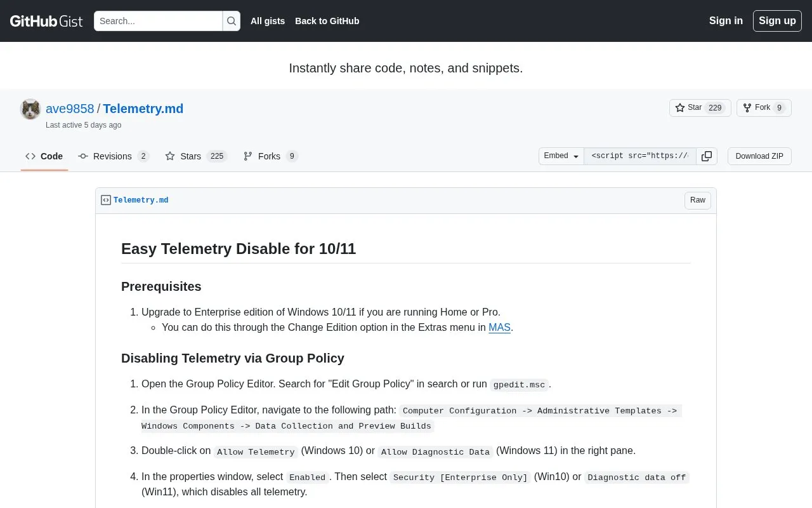Select the Allow Diagnostic Data code text
Viewport: 812px width, 508px height.
[435, 452]
